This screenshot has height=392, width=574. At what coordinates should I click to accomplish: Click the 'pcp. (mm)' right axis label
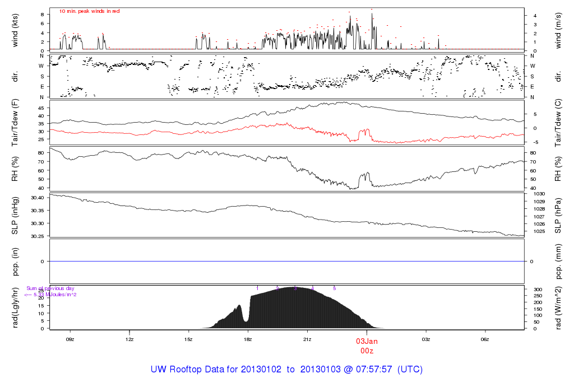point(558,262)
